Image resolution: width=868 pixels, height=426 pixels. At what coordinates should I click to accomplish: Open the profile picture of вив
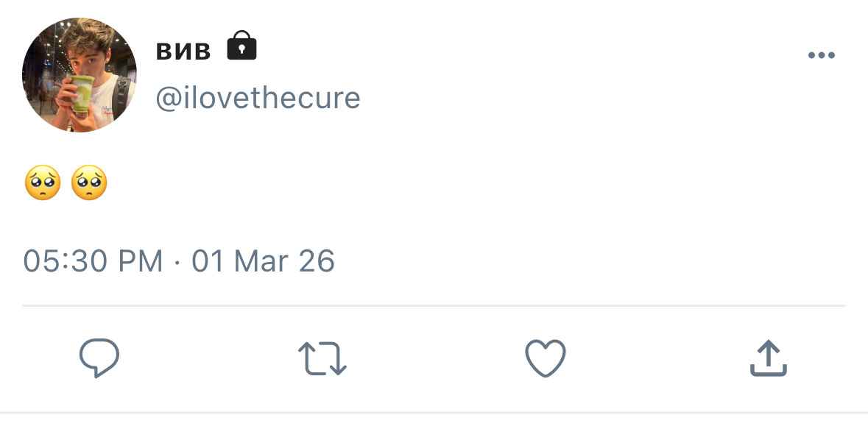click(80, 75)
